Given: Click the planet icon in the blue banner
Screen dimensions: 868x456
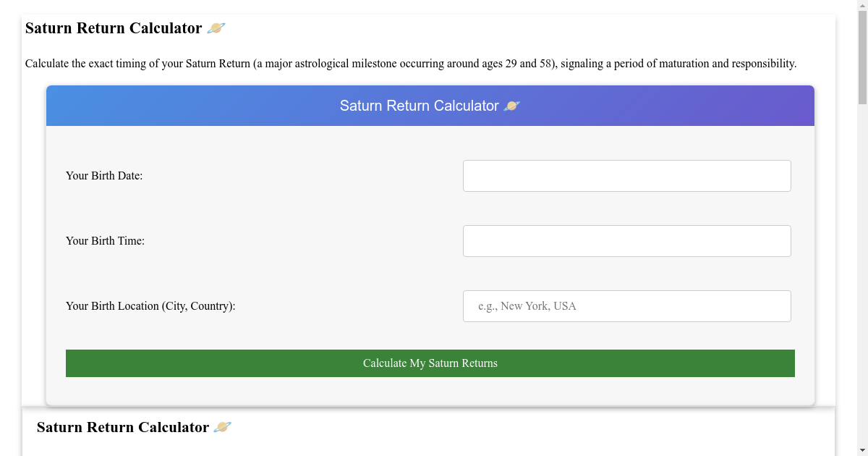Looking at the screenshot, I should [511, 106].
